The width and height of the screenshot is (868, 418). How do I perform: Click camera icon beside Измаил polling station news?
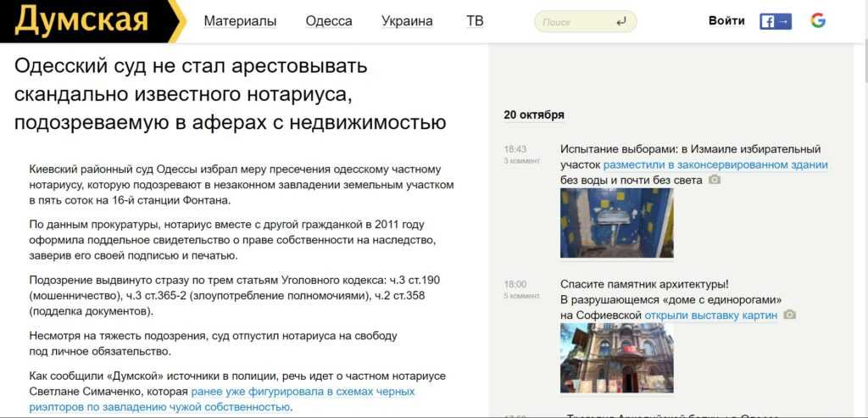pyautogui.click(x=715, y=180)
